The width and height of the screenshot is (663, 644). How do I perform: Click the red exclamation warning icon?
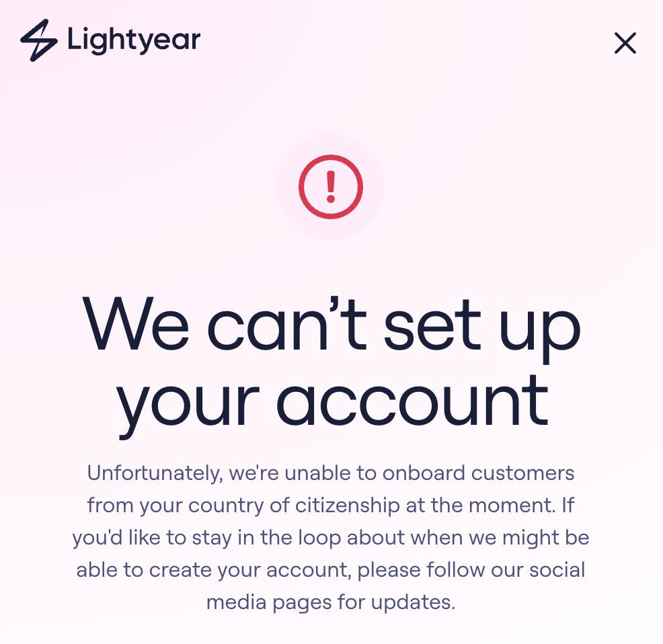click(331, 186)
